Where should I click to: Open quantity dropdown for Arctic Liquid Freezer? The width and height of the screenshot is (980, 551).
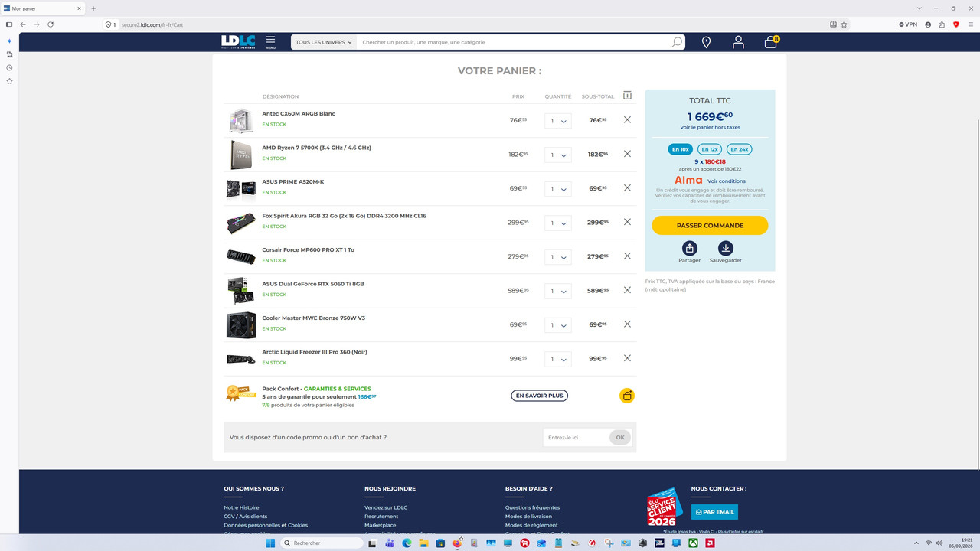pos(558,359)
